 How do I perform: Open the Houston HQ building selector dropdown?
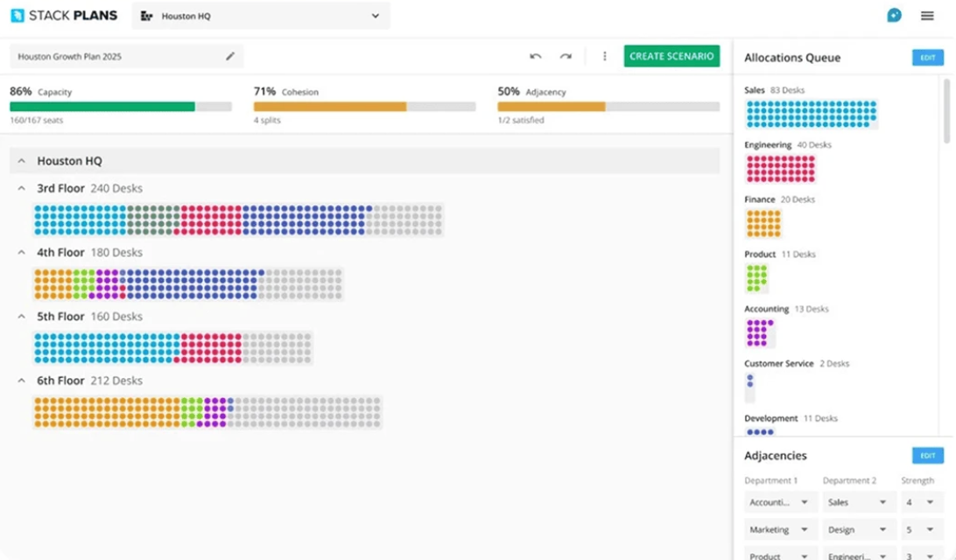[x=261, y=16]
